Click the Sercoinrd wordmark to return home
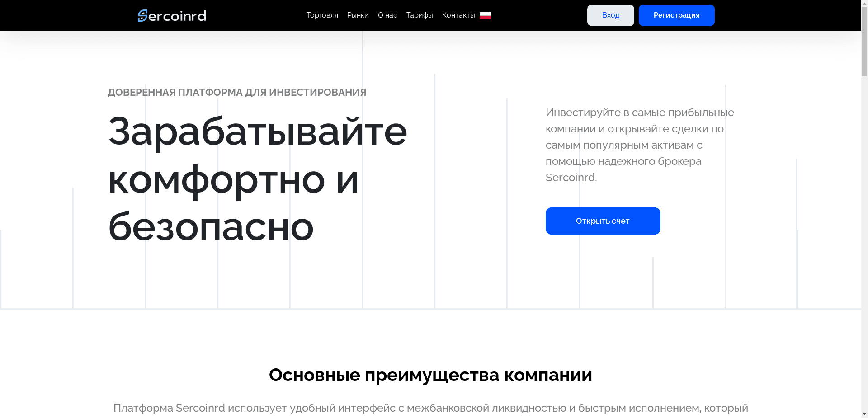Screen dimensions: 868x418 (172, 15)
